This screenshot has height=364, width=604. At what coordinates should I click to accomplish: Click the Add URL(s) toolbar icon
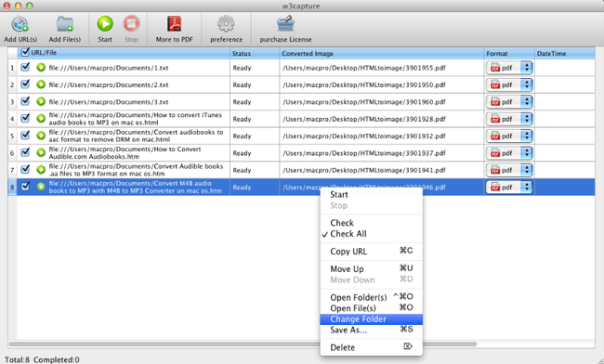click(20, 25)
